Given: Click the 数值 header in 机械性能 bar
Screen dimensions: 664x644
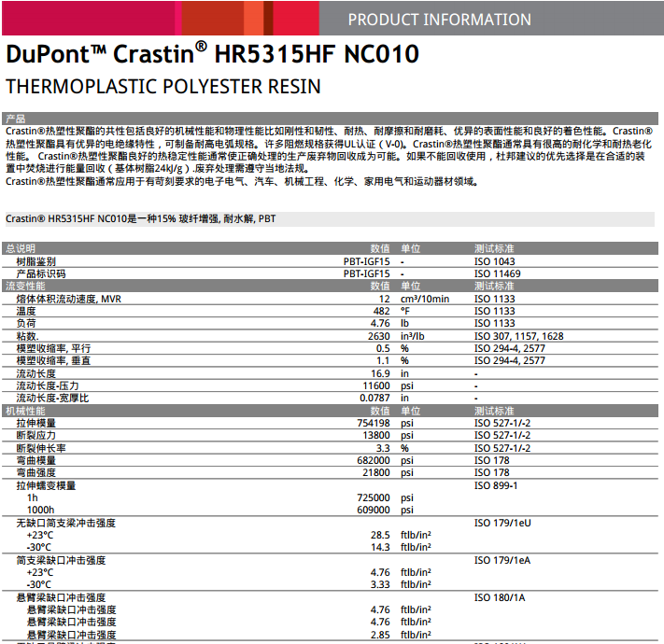Looking at the screenshot, I should click(x=380, y=411).
